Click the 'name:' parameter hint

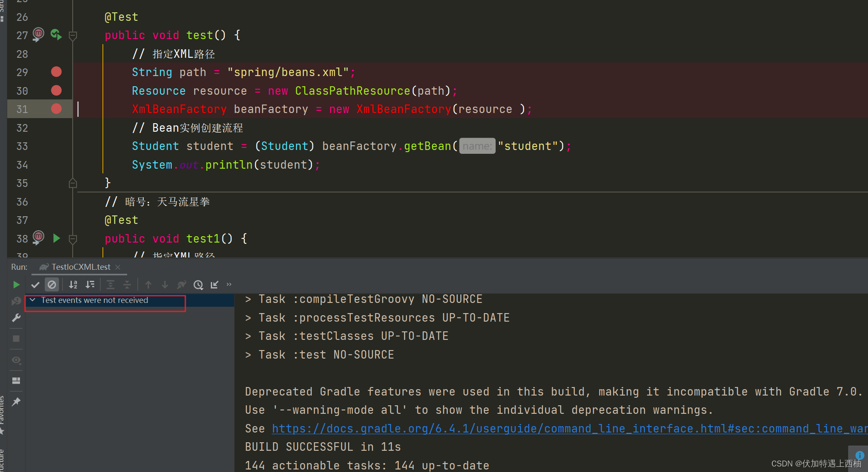(477, 146)
